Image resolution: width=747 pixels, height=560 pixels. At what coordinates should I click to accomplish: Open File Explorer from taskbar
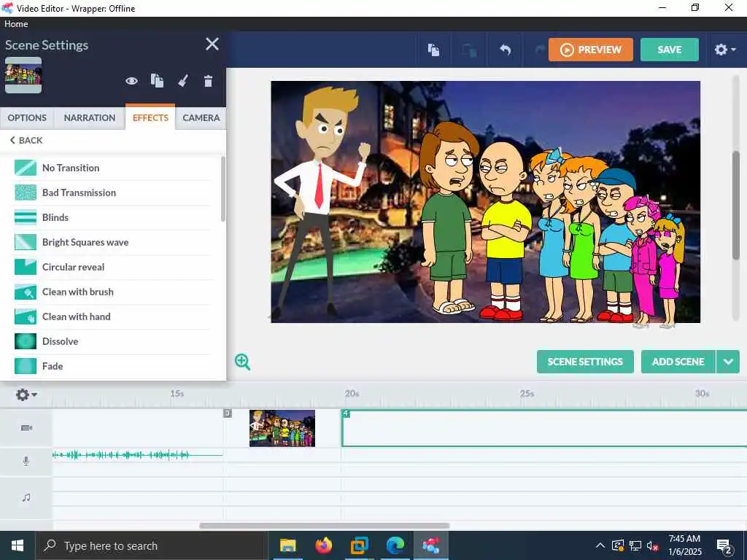click(x=287, y=545)
